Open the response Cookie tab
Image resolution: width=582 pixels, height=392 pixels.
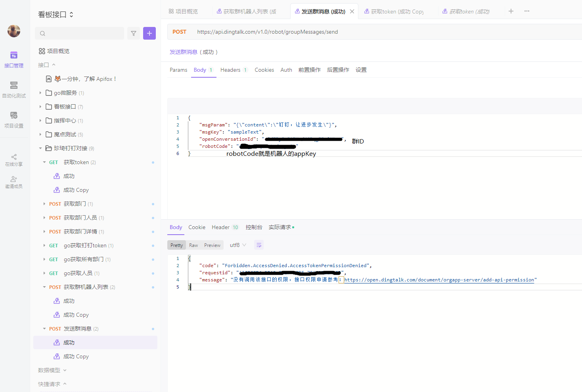[197, 227]
